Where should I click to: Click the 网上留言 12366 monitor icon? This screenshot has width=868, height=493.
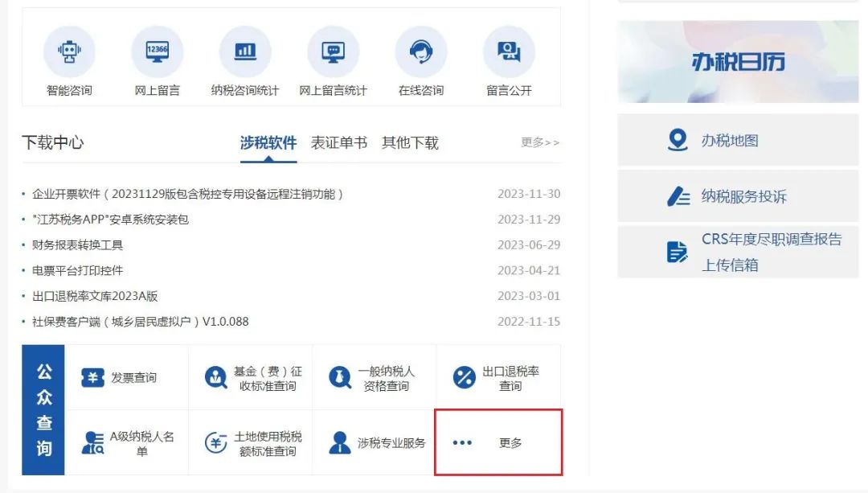tap(158, 52)
